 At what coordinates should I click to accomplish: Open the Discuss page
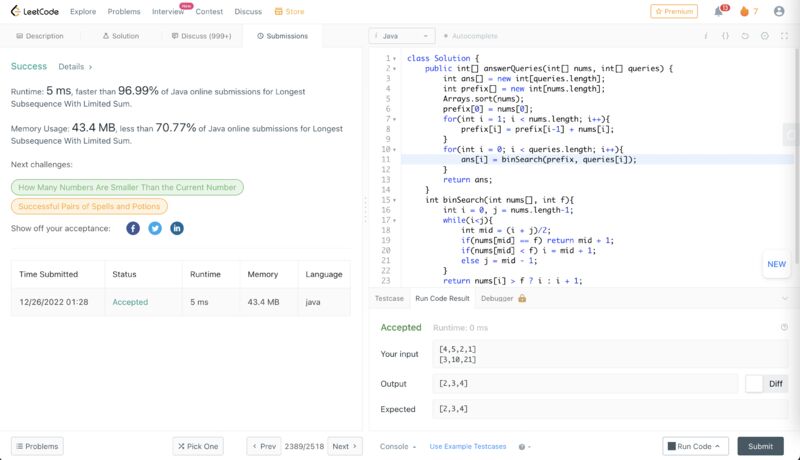(248, 11)
